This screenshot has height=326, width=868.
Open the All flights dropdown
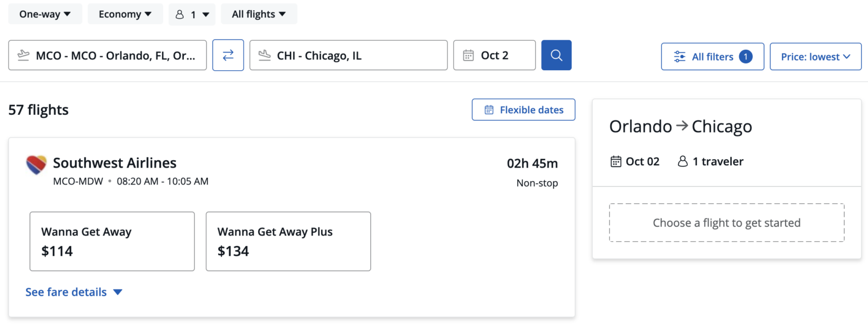[259, 14]
